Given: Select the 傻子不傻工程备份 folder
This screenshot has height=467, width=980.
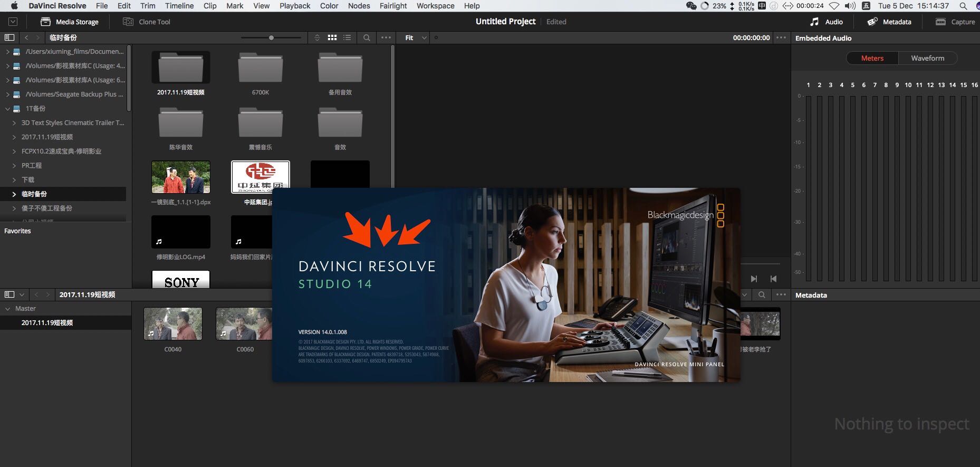Looking at the screenshot, I should coord(47,208).
